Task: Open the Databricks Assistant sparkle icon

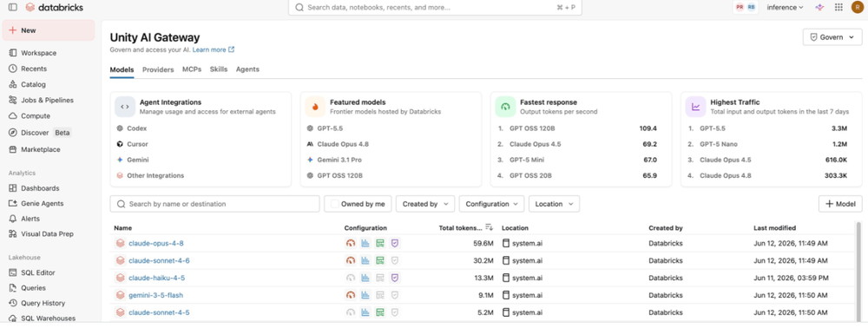Action: click(820, 7)
